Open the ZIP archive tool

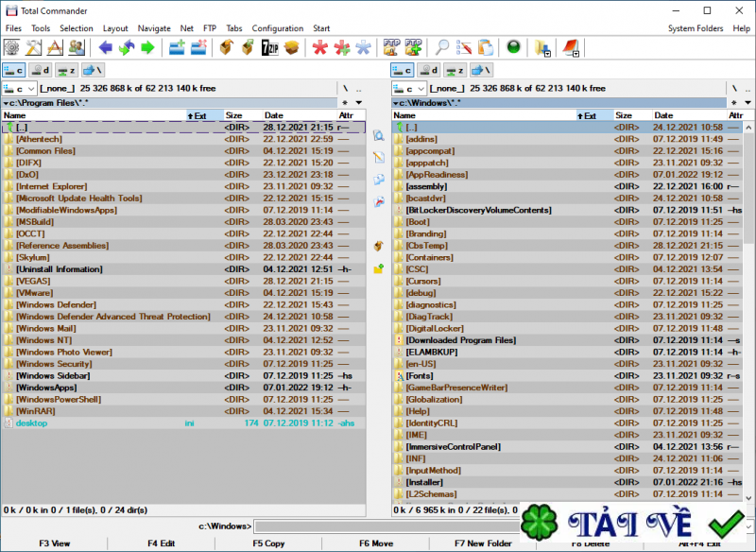click(x=269, y=47)
